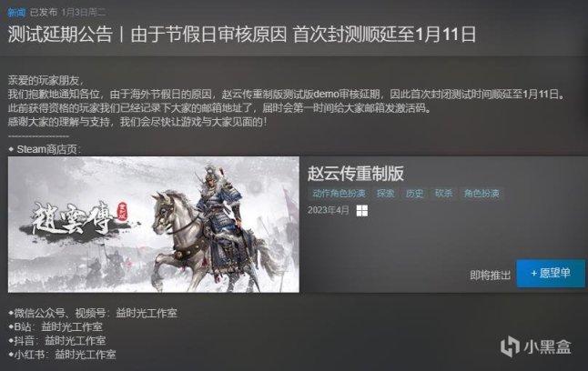Click the announcement headline 测试延期公告
The image size is (588, 371).
tap(60, 35)
